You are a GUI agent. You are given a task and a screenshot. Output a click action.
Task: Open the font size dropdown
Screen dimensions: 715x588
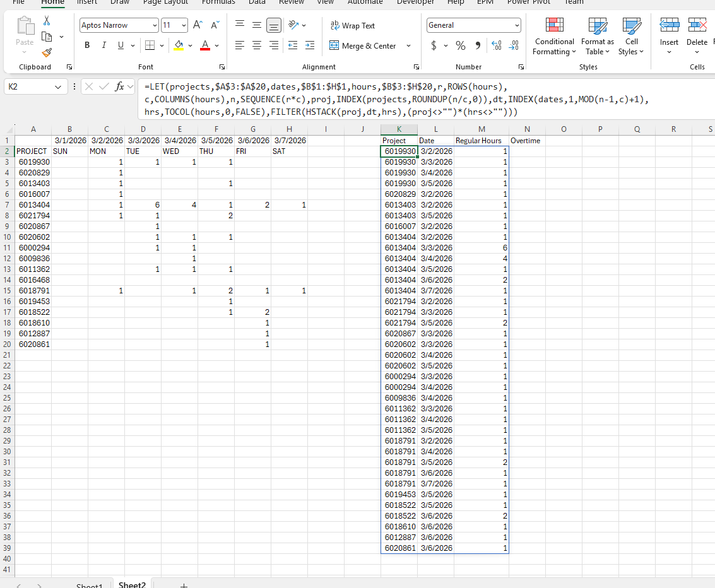184,25
